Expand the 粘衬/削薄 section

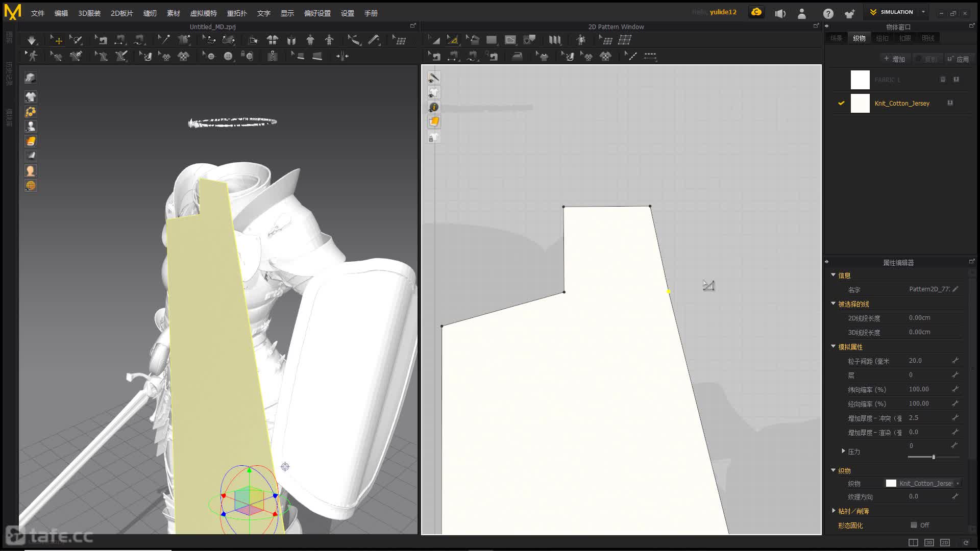point(833,511)
